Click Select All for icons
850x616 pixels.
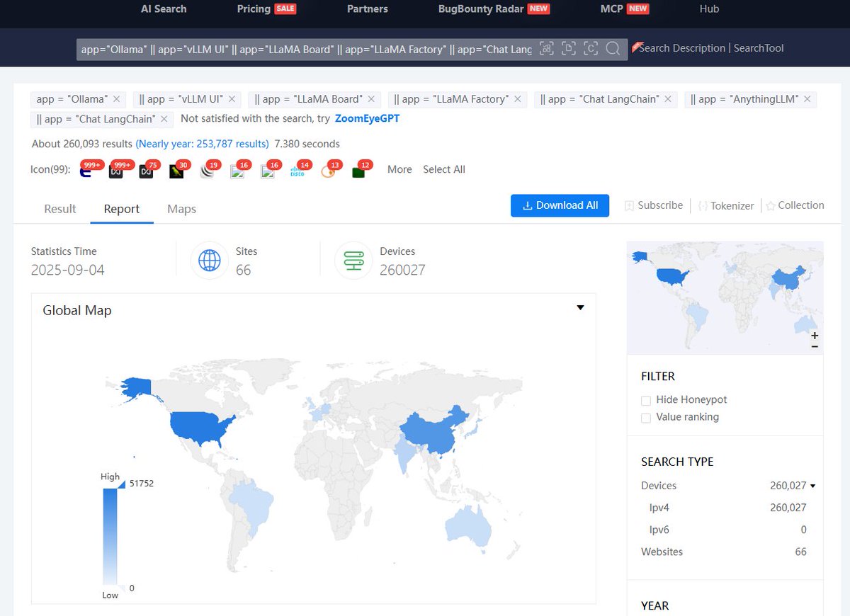pos(444,169)
